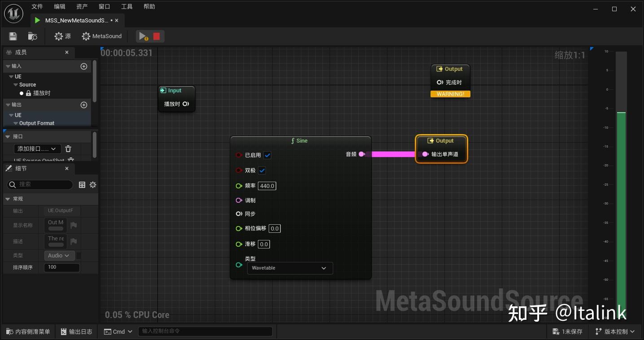644x340 pixels.
Task: Open the 编辑 menu
Action: tap(60, 7)
